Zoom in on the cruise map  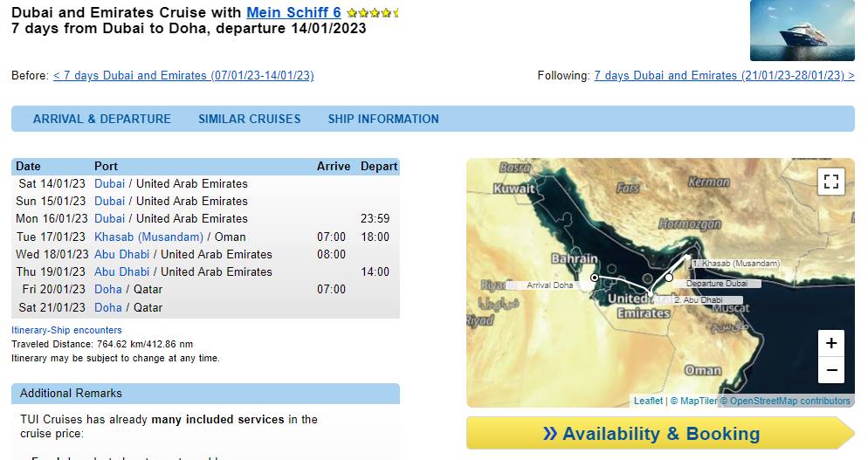pos(831,343)
